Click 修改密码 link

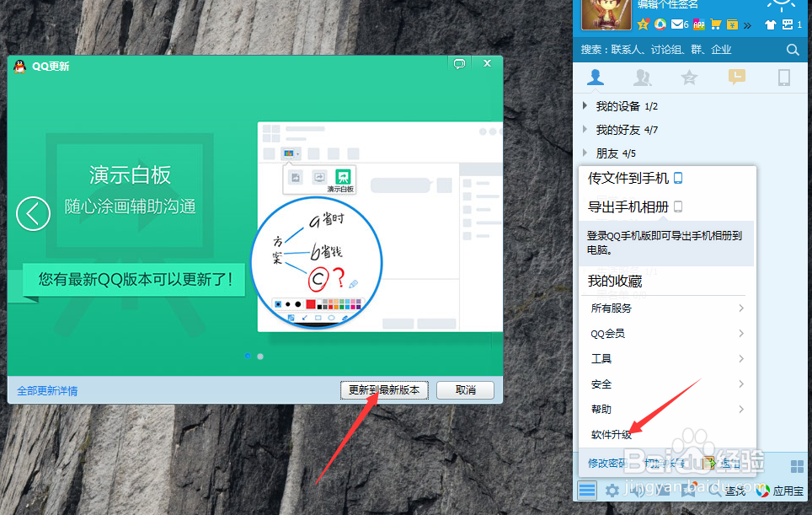[607, 464]
